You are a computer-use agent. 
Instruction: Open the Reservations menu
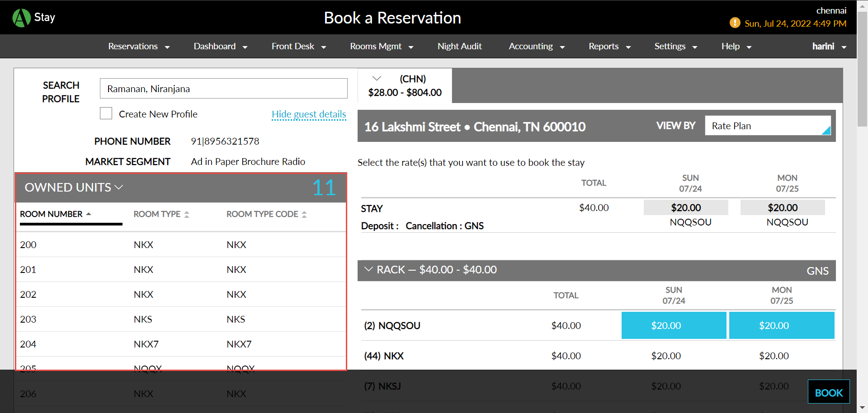(x=139, y=46)
